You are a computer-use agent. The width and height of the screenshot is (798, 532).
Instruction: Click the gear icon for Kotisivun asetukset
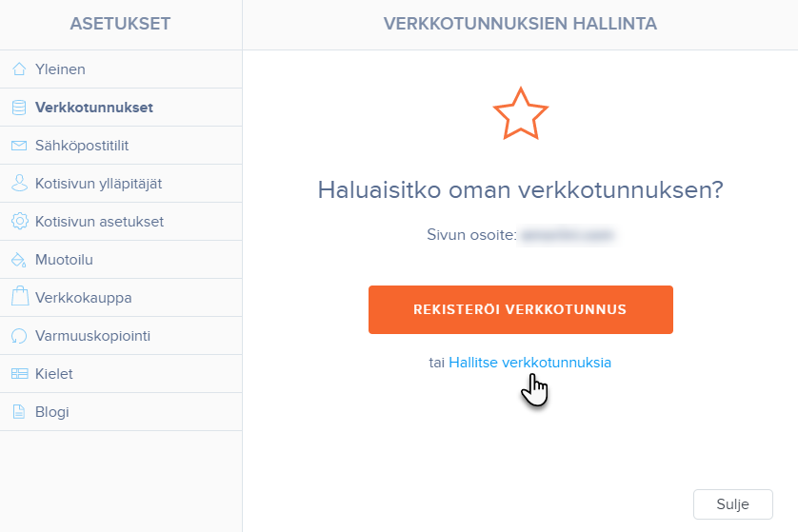19,222
